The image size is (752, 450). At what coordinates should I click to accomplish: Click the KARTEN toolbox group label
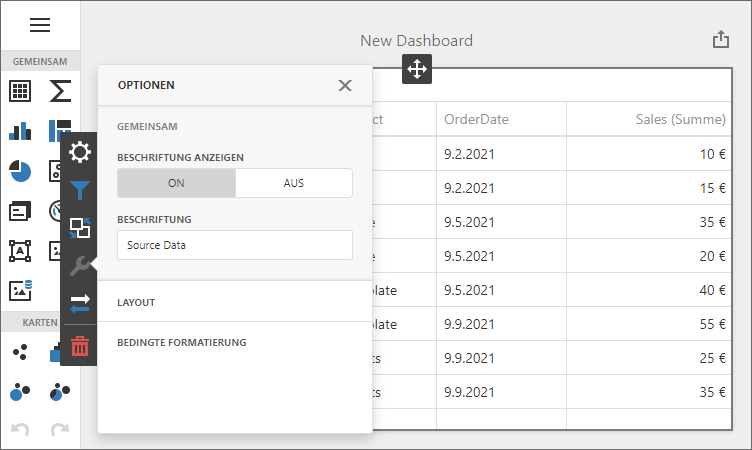tap(40, 322)
